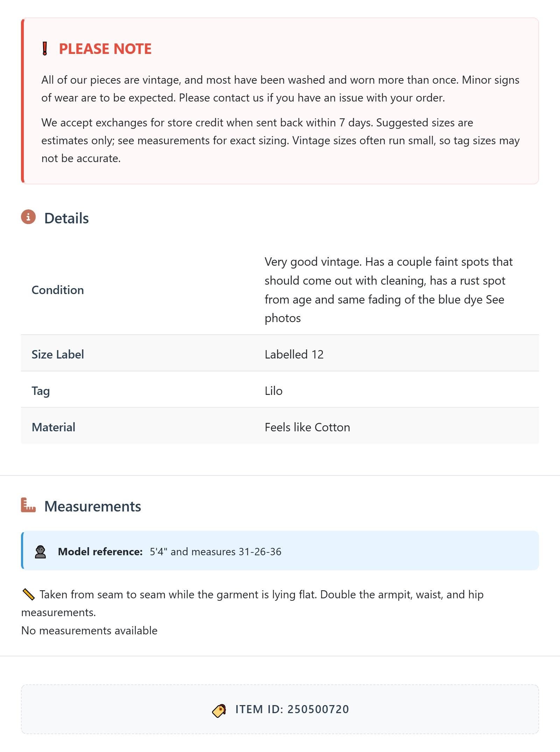Click the ITEM ID 250500720 text
This screenshot has height=752, width=560.
292,709
